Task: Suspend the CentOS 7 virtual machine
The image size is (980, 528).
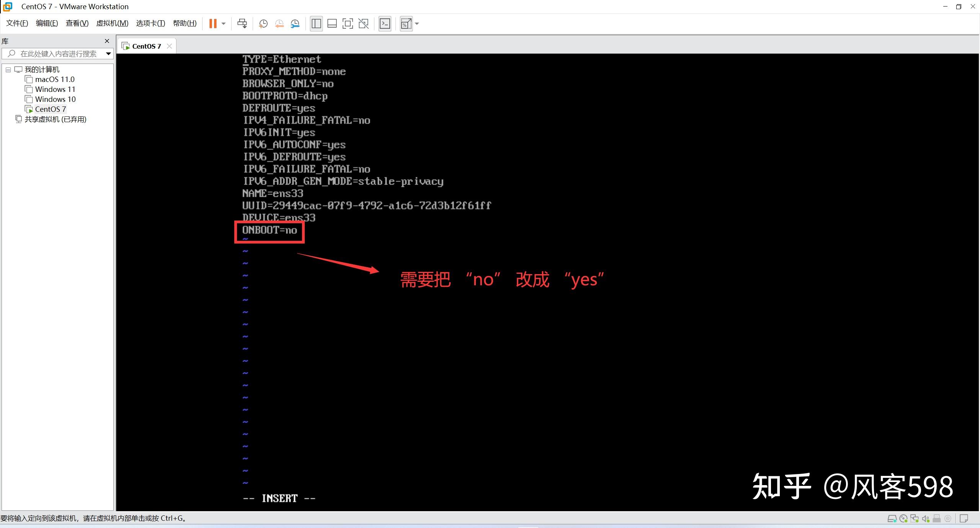Action: (212, 23)
